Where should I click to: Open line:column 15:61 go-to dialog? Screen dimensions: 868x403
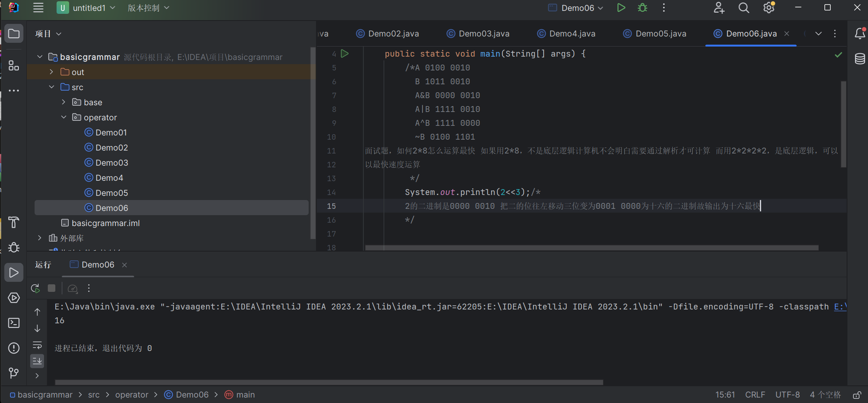(725, 395)
